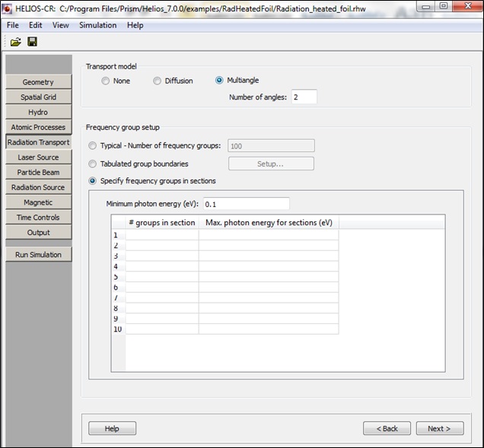Select the None transport model

106,81
